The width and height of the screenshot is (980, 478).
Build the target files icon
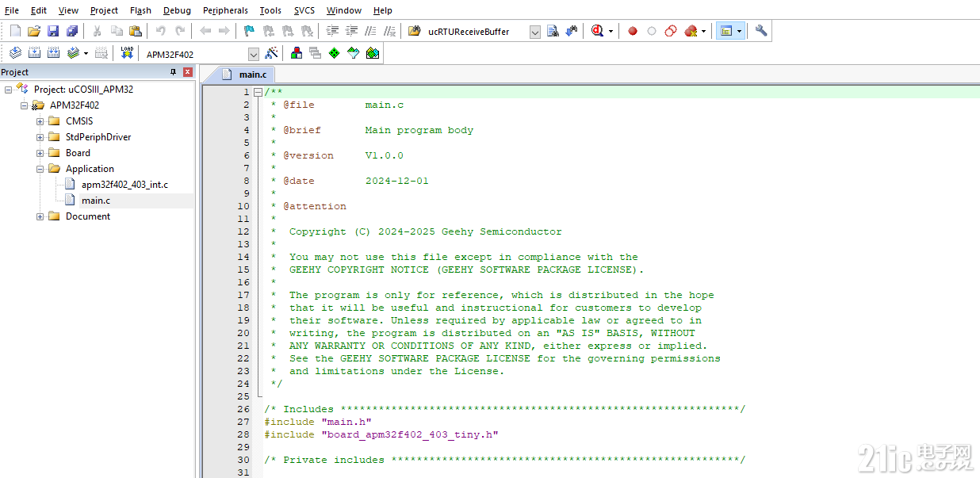coord(34,53)
